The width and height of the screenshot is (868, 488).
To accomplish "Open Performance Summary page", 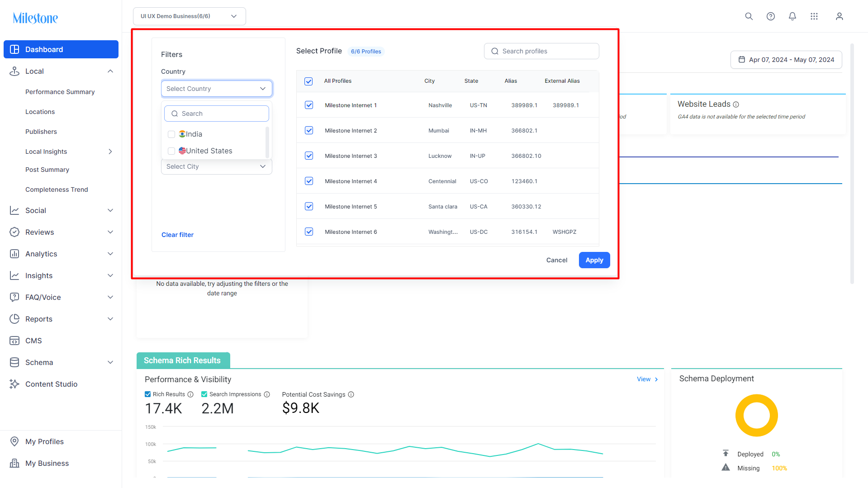I will tap(60, 92).
